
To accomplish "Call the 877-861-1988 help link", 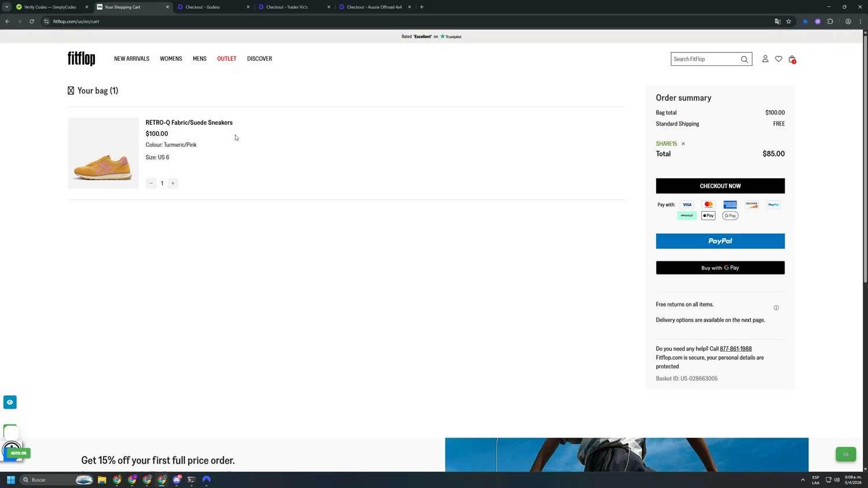I will 735,349.
